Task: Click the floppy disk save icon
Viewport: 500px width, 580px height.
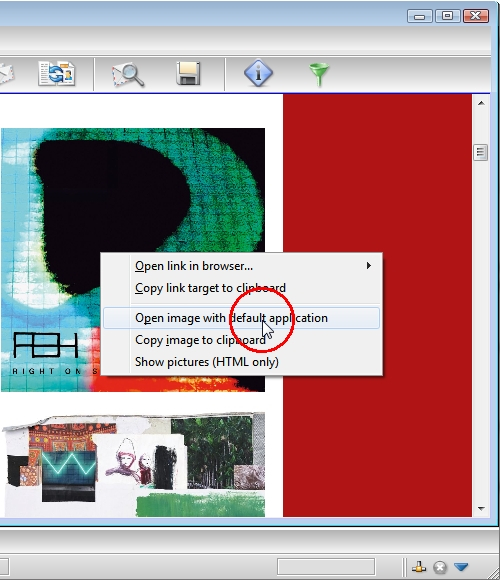Action: [x=188, y=73]
